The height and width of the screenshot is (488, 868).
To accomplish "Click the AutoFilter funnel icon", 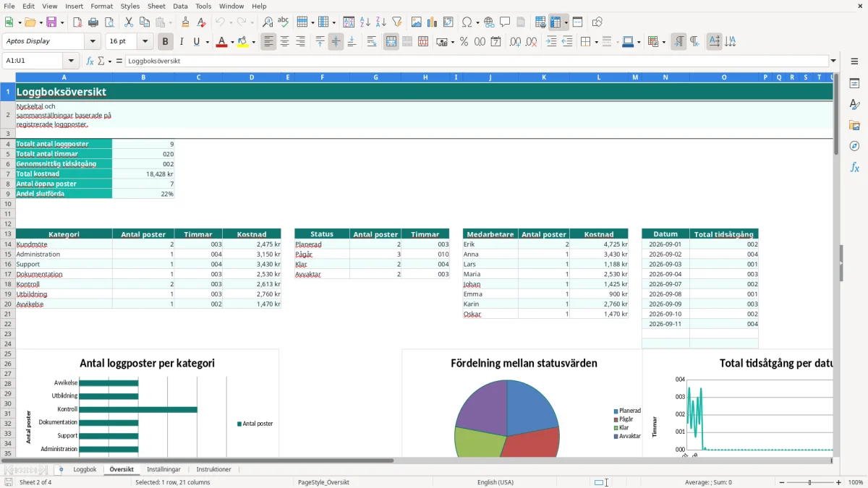I will (397, 22).
